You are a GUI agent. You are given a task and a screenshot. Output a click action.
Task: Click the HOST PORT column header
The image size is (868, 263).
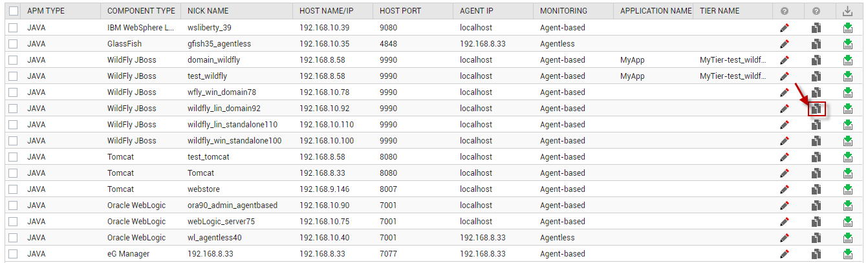(x=402, y=11)
